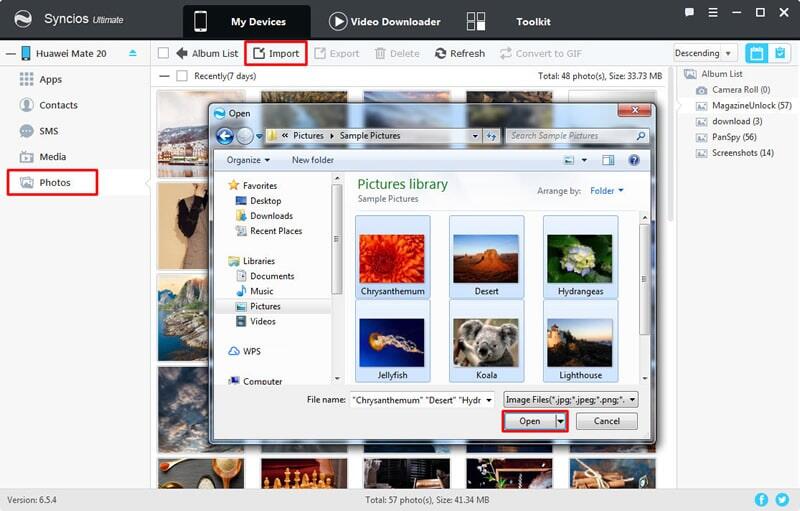Image resolution: width=800 pixels, height=511 pixels.
Task: Toggle the preview pane icon
Action: click(x=608, y=160)
